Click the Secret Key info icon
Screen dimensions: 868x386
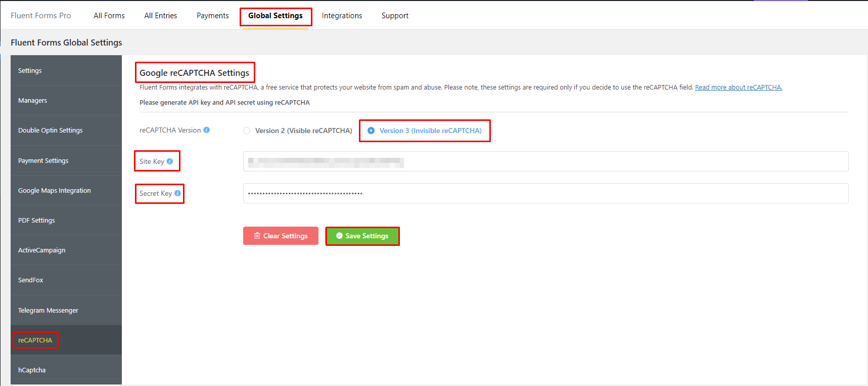(x=177, y=193)
